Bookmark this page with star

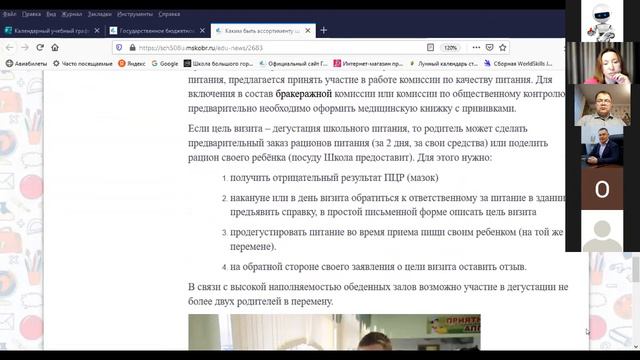(x=503, y=48)
